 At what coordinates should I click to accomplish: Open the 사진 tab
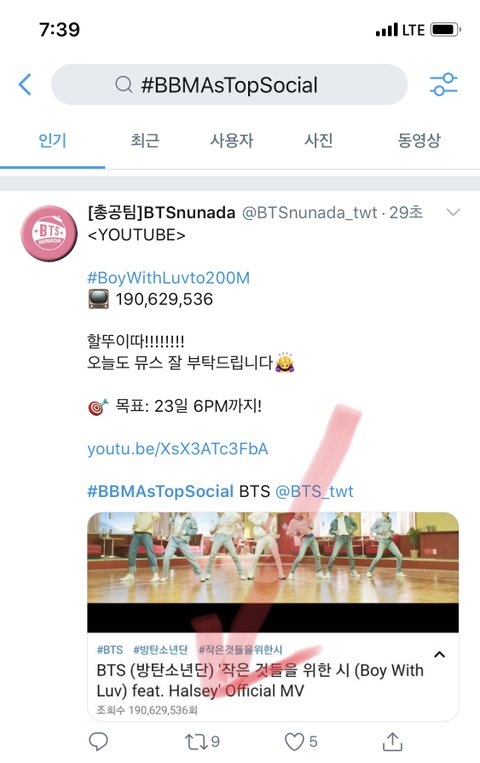coord(318,141)
